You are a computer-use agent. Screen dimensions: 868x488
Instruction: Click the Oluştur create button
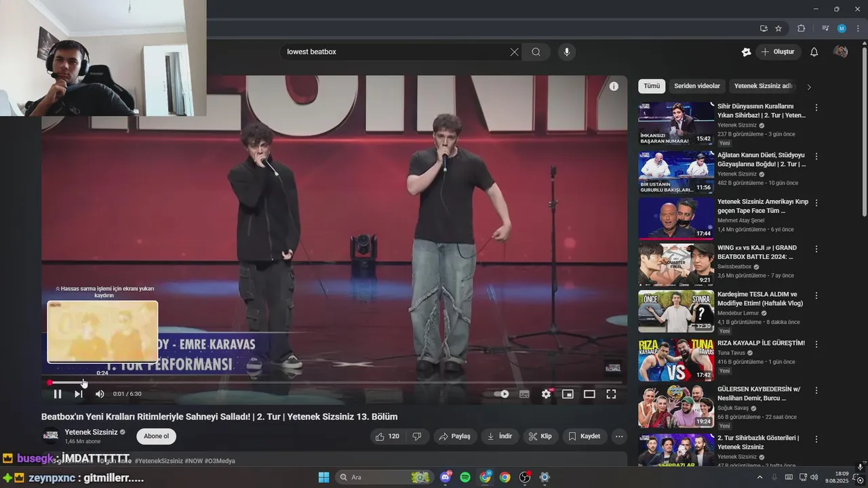coord(778,52)
